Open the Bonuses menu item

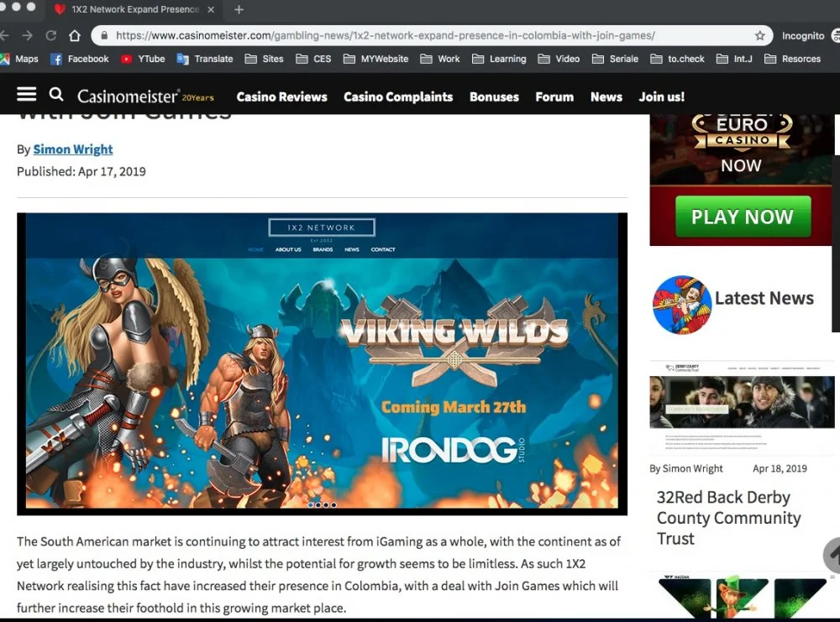494,97
